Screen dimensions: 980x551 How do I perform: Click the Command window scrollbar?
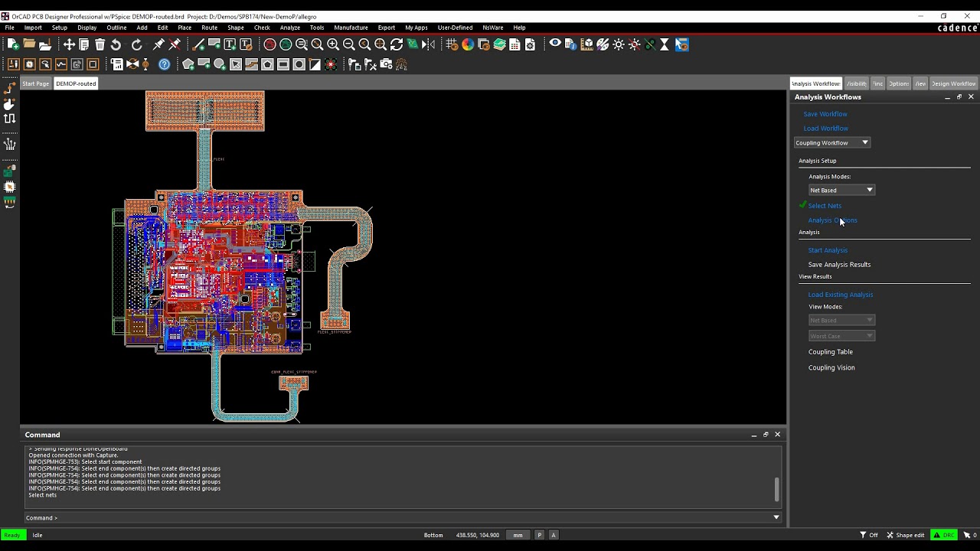(777, 490)
